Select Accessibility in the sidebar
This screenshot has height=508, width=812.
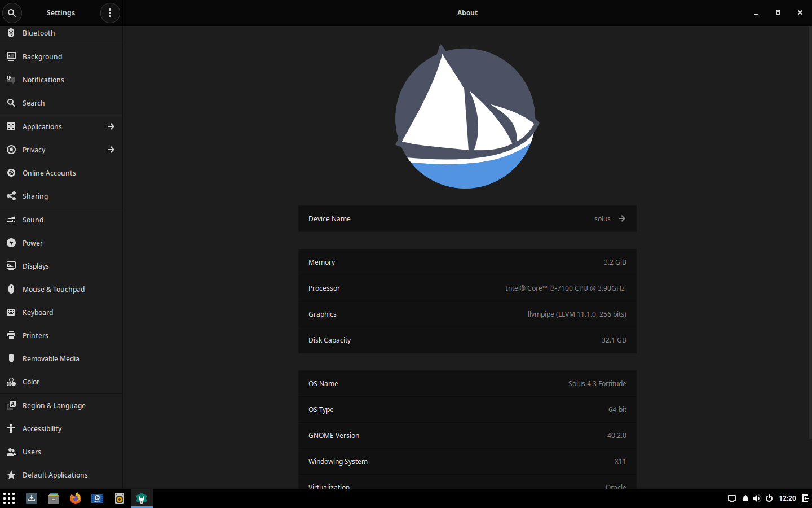(x=61, y=428)
